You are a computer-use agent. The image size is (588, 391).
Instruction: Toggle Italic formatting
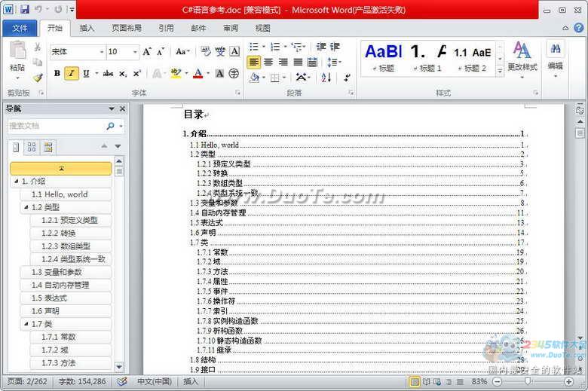[72, 74]
